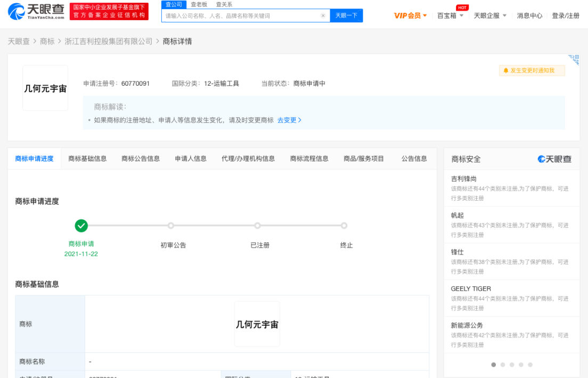Click the red government fund banner badge
This screenshot has height=378, width=588.
pyautogui.click(x=109, y=11)
